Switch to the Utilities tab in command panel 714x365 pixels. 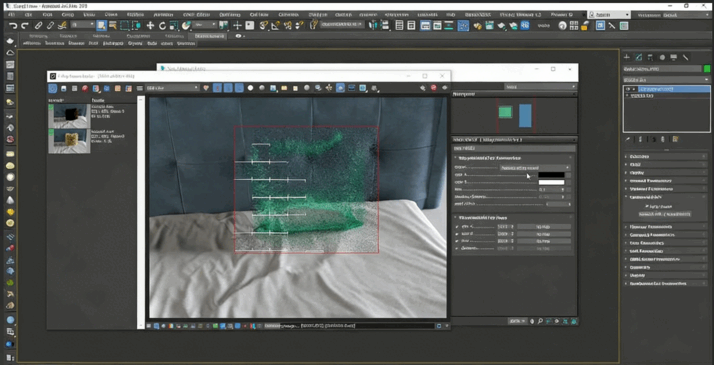point(686,57)
